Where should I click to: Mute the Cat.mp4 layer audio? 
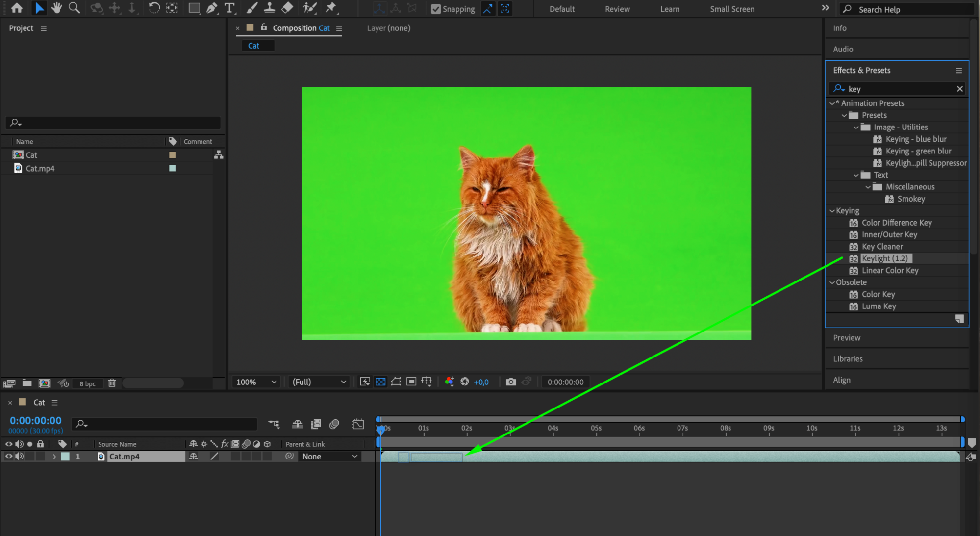19,456
